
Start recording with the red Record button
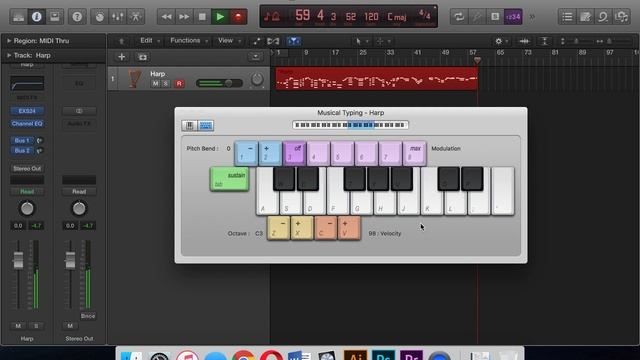(238, 17)
